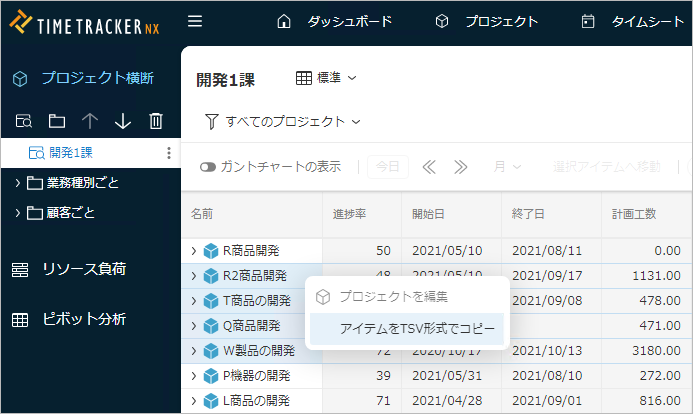Move item down with the down arrow
This screenshot has width=693, height=414.
pos(123,121)
